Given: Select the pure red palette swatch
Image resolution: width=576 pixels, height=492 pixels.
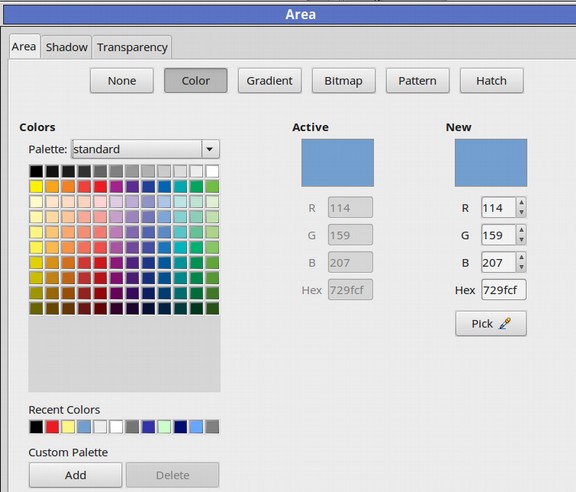Looking at the screenshot, I should [x=100, y=186].
